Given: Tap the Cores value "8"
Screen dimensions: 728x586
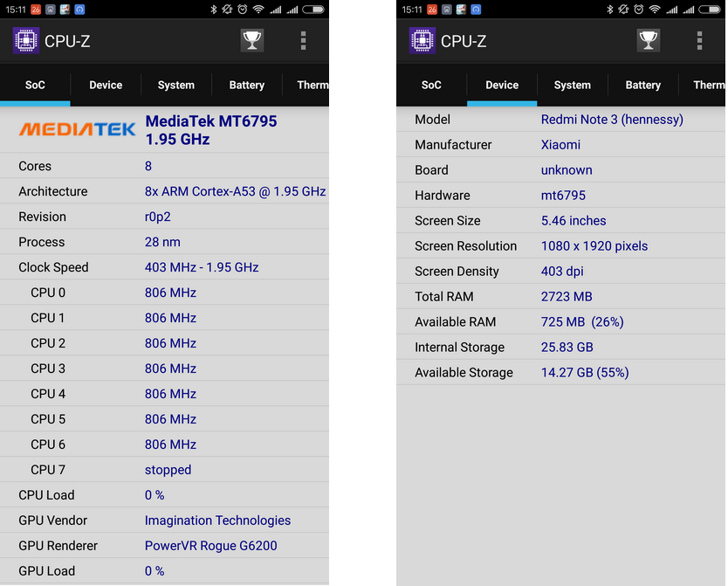Looking at the screenshot, I should (x=148, y=166).
